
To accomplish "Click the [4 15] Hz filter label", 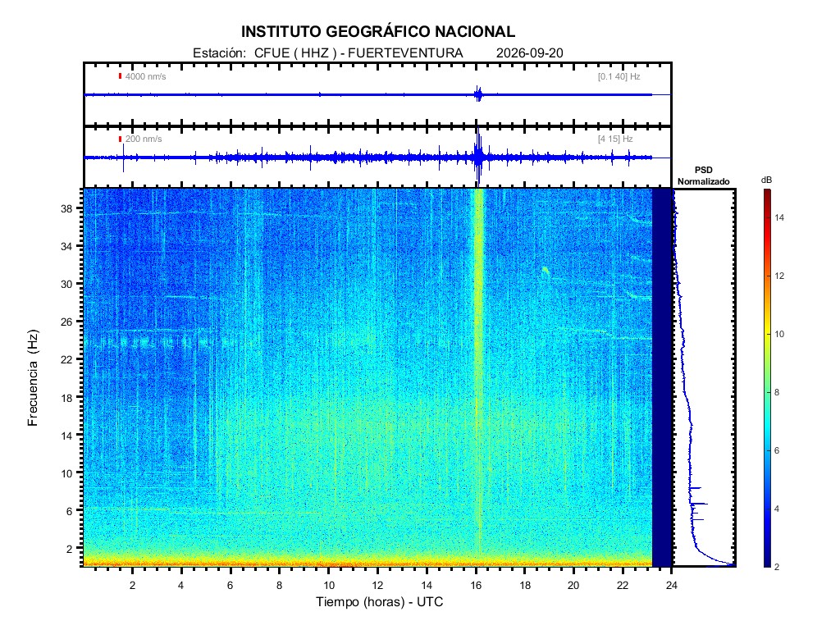I will pos(615,139).
